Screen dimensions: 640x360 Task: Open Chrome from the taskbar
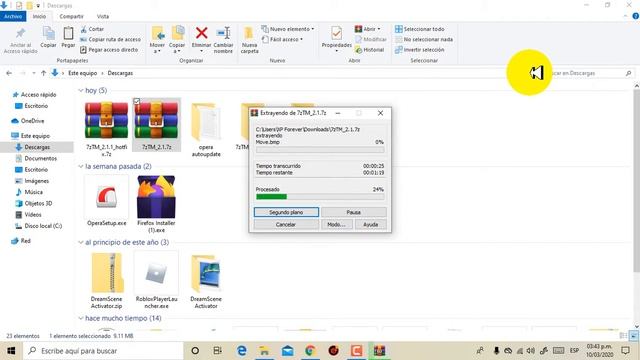click(x=310, y=351)
